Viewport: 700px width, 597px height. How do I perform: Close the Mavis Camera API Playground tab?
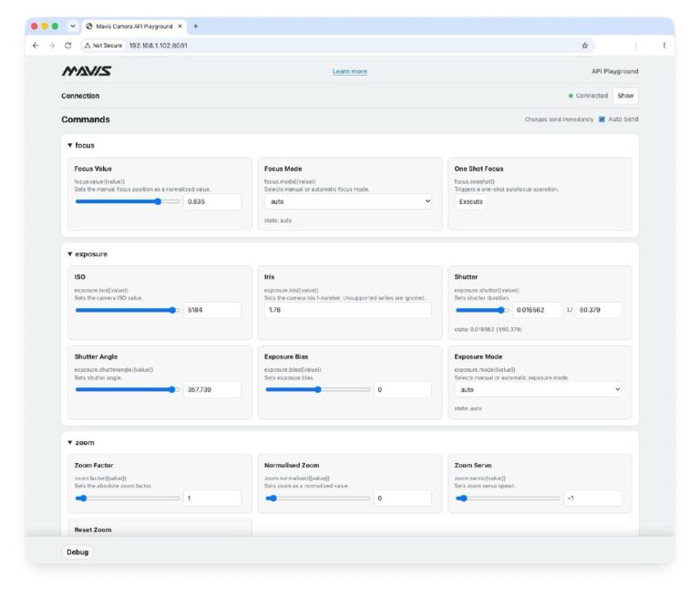180,26
